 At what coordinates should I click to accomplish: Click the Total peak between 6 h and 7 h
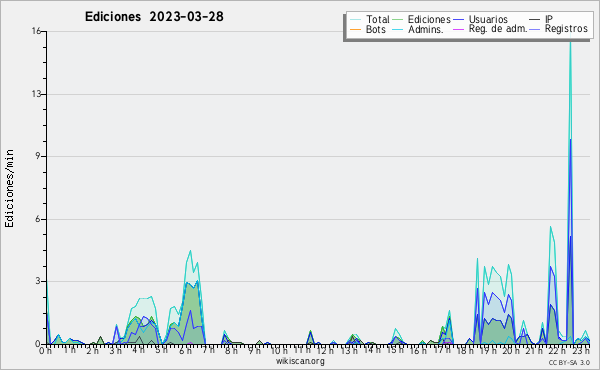[190, 251]
